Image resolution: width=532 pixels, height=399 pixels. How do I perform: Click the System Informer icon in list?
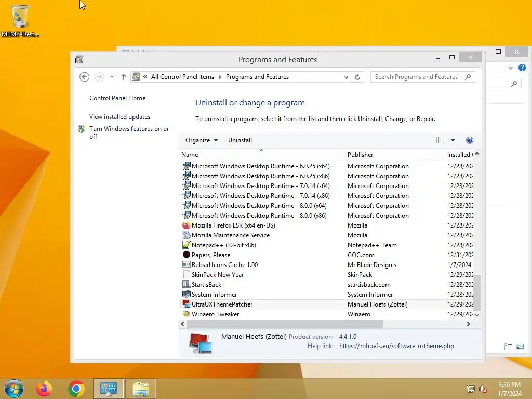[x=187, y=294]
